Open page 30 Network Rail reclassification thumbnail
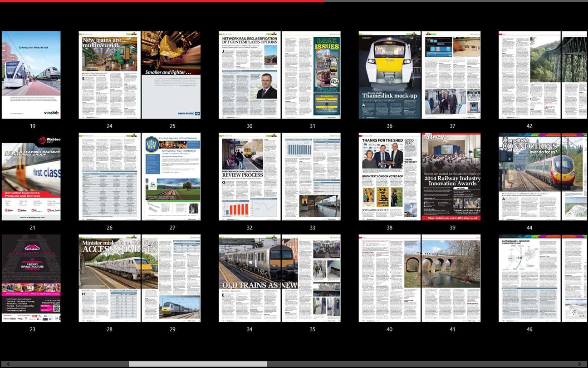The width and height of the screenshot is (588, 368). coord(250,75)
